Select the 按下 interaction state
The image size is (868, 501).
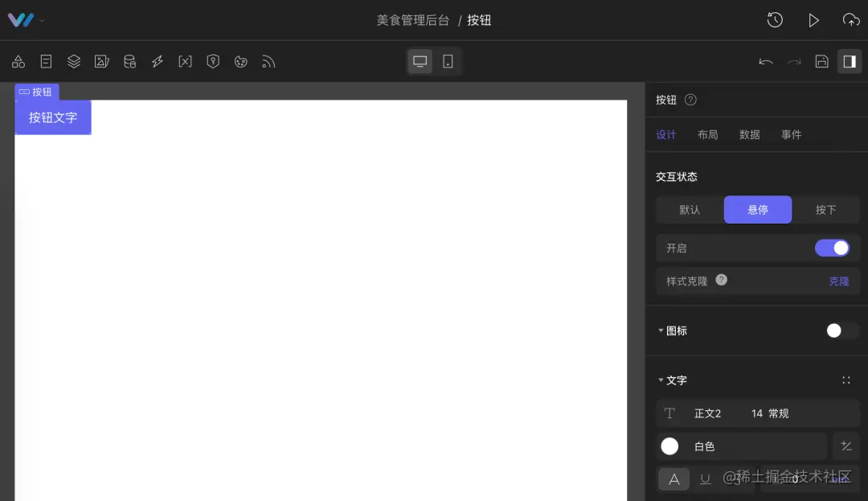(827, 209)
